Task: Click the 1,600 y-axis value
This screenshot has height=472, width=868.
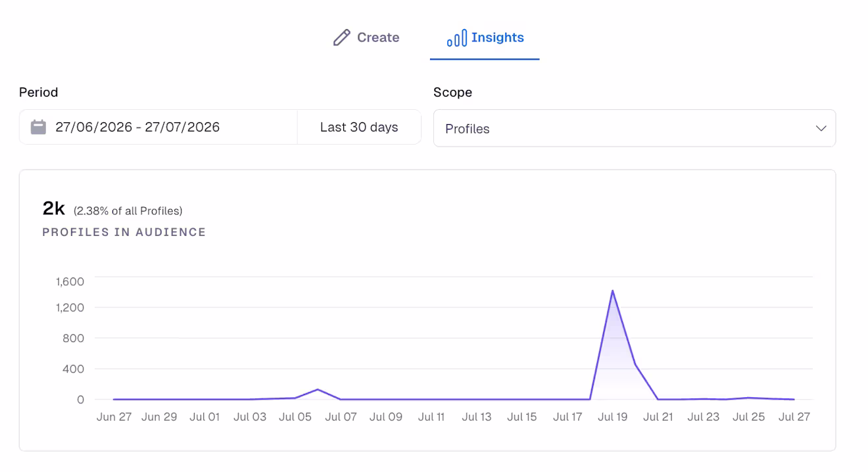Action: pos(70,281)
